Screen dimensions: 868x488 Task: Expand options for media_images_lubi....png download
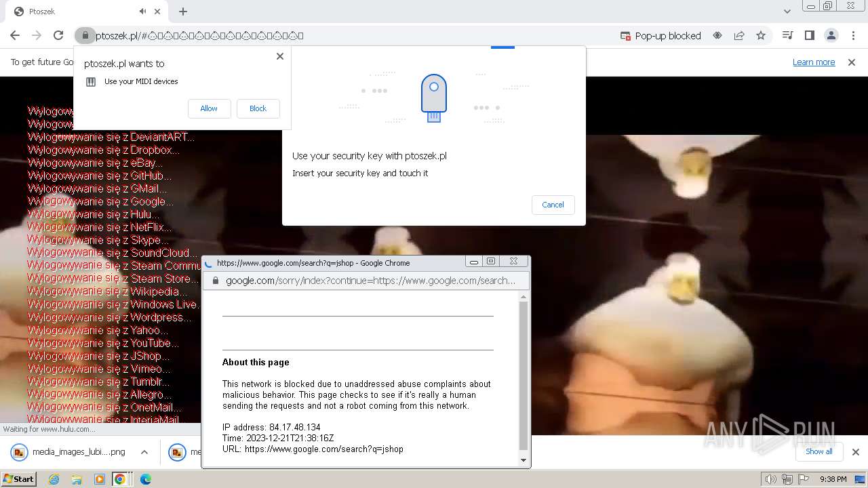click(144, 452)
